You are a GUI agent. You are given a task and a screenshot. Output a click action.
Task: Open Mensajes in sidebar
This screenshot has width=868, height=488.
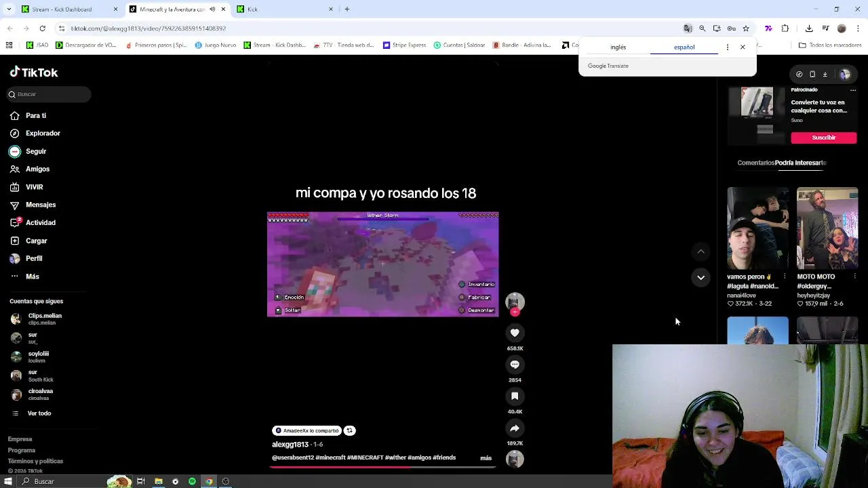coord(33,205)
